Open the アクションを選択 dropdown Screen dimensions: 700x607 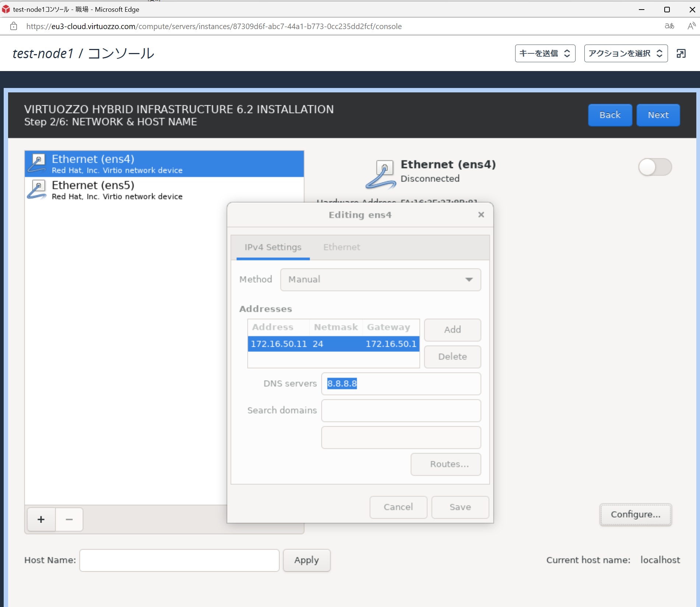coord(626,53)
